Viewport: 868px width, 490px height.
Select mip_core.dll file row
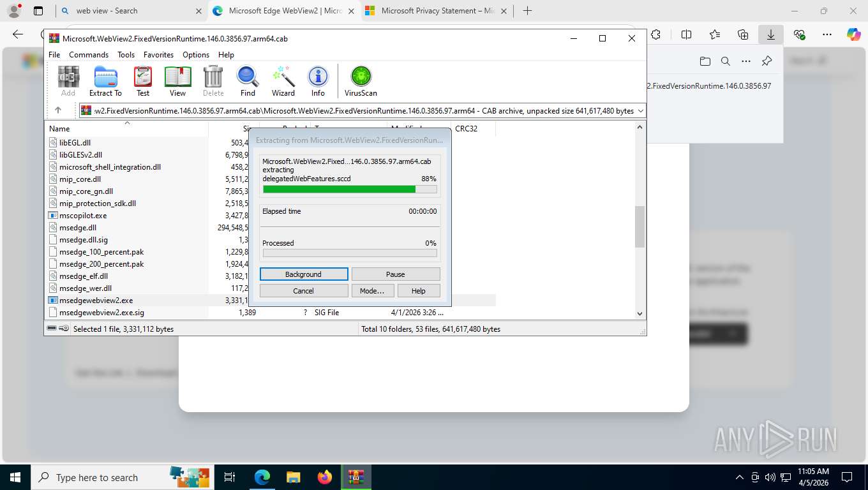pos(80,179)
